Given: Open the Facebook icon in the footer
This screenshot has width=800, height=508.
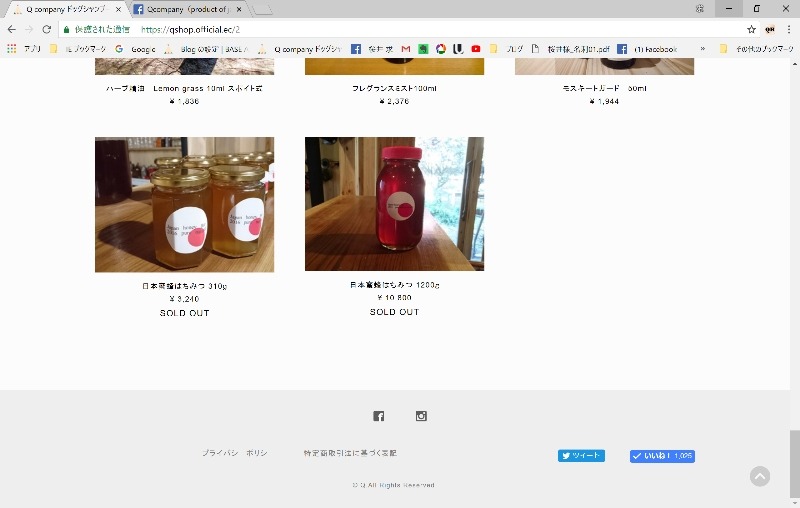Looking at the screenshot, I should tap(379, 416).
